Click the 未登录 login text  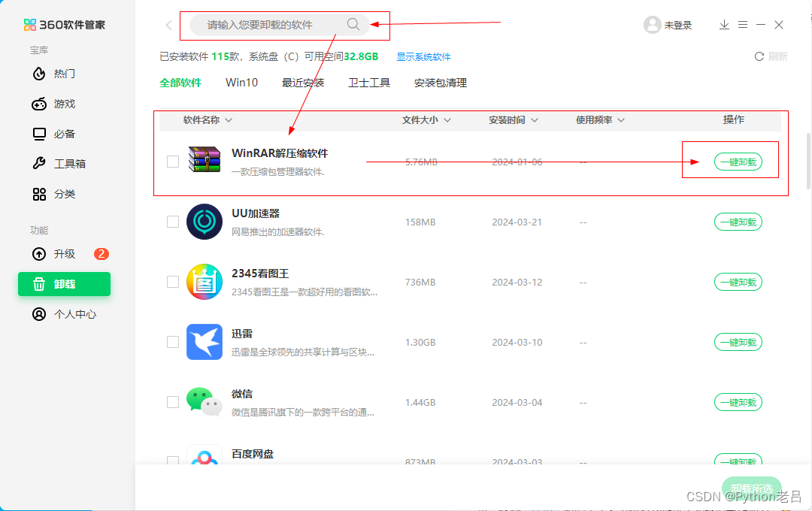click(x=678, y=25)
